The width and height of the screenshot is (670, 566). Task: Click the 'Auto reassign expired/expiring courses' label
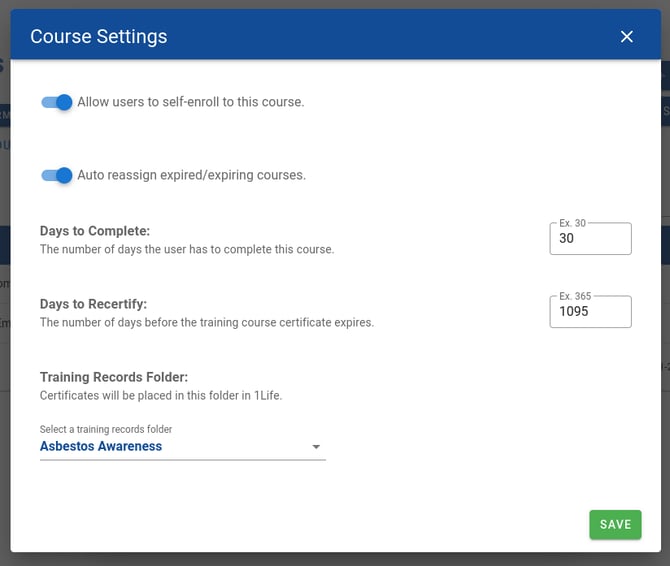[x=191, y=175]
